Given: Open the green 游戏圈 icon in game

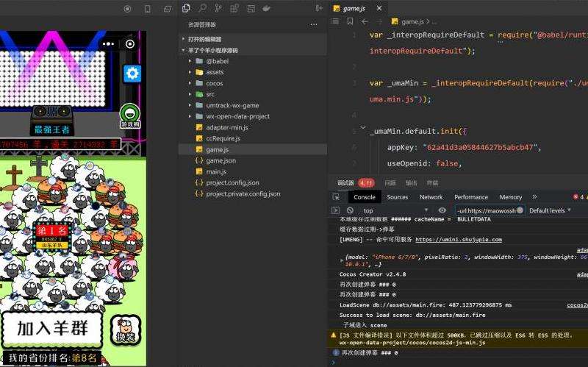Looking at the screenshot, I should click(x=130, y=116).
